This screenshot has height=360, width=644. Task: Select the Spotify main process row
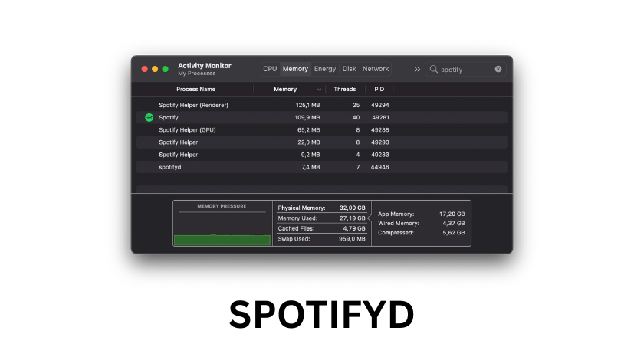(321, 117)
